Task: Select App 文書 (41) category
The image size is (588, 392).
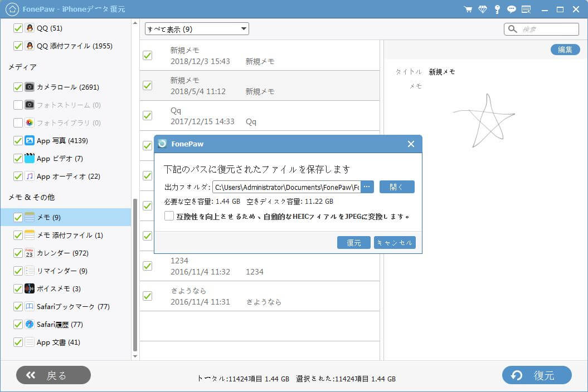Action: 66,342
